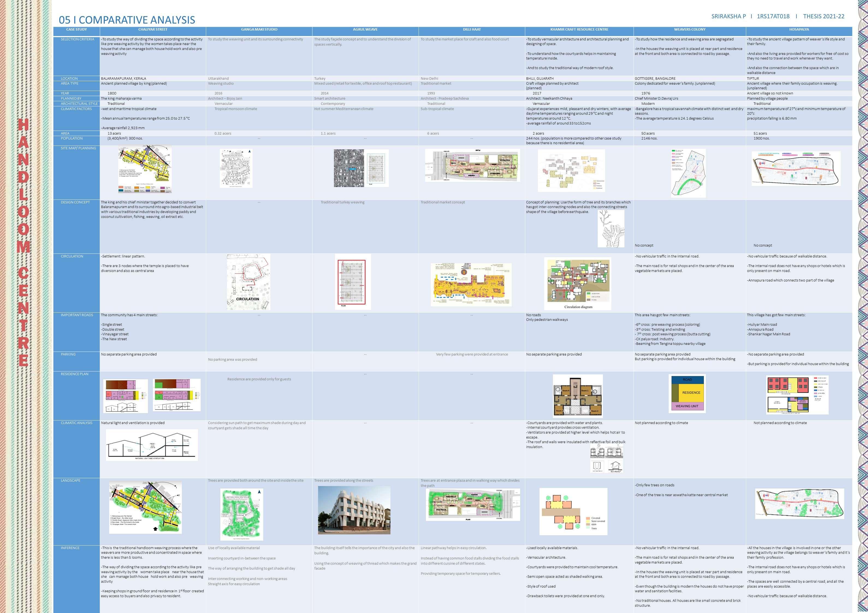Image resolution: width=868 pixels, height=613 pixels.
Task: Click the Inference row label
Action: point(70,548)
